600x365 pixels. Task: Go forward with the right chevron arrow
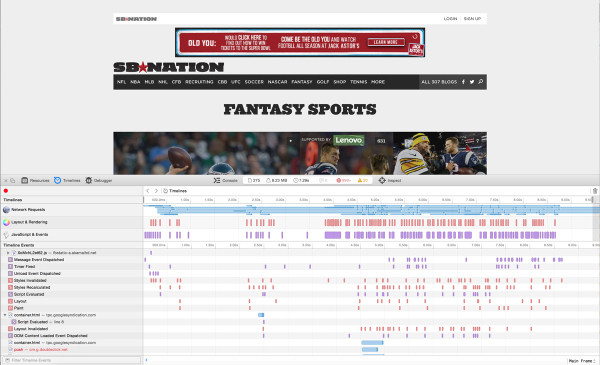[156, 191]
